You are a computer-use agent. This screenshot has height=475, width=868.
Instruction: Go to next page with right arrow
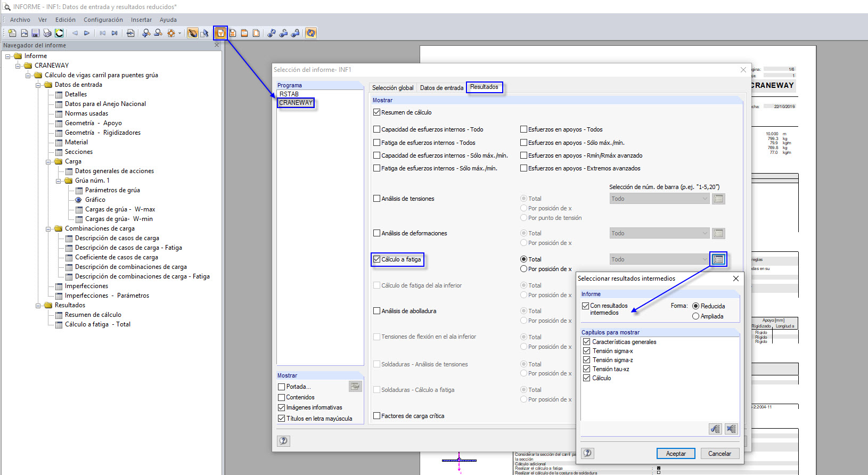(x=87, y=33)
